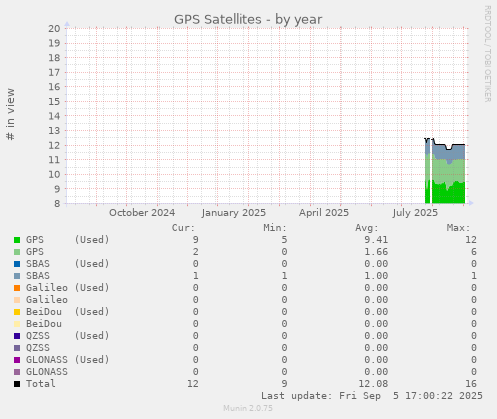
Task: Click the "GPS (Used)" legend label
Action: point(68,240)
